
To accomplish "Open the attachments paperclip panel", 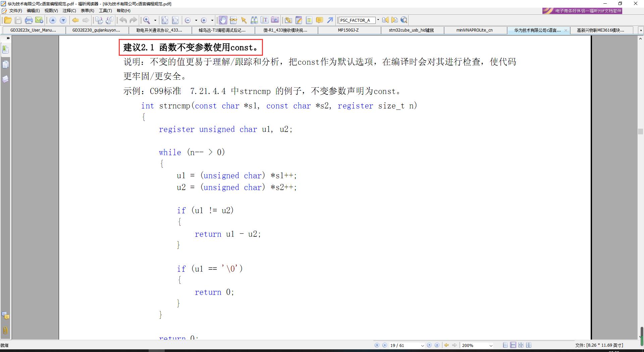I will (x=5, y=330).
